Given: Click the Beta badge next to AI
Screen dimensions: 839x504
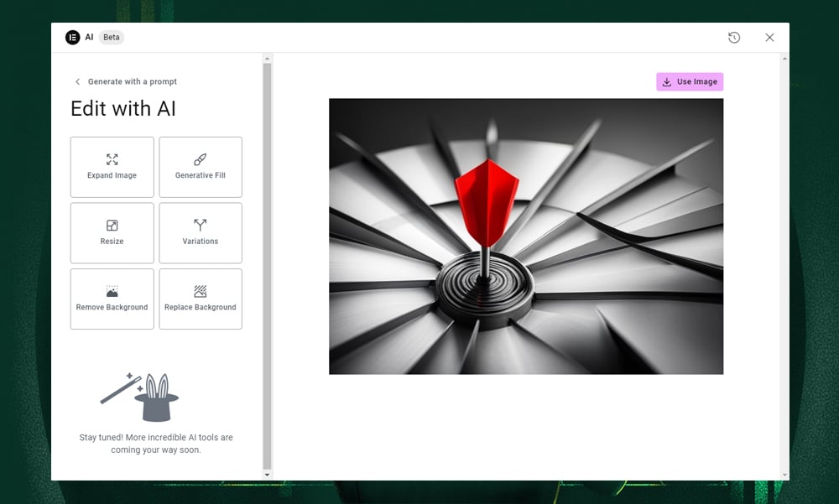Looking at the screenshot, I should pyautogui.click(x=112, y=38).
